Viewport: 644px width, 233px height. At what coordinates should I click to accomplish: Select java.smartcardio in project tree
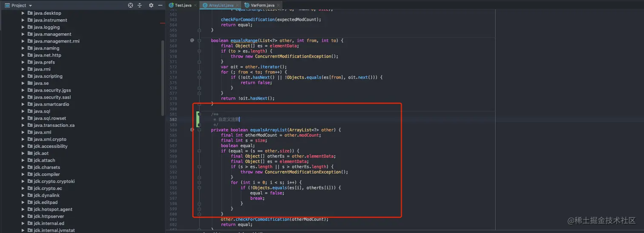pyautogui.click(x=51, y=104)
